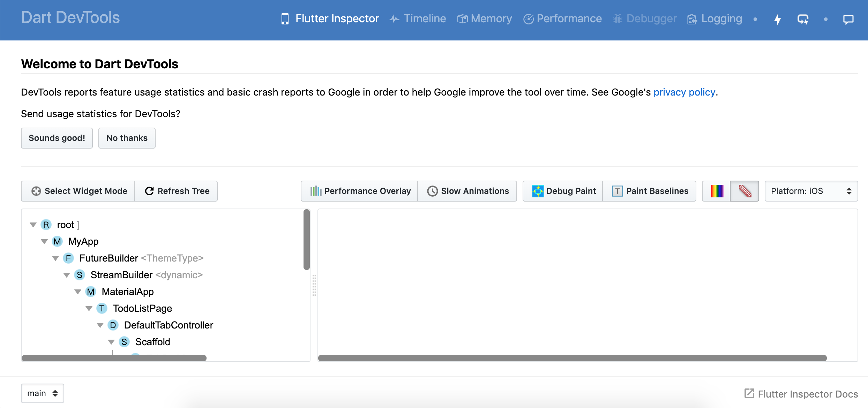Click the S icon beside Scaffold

pyautogui.click(x=124, y=342)
